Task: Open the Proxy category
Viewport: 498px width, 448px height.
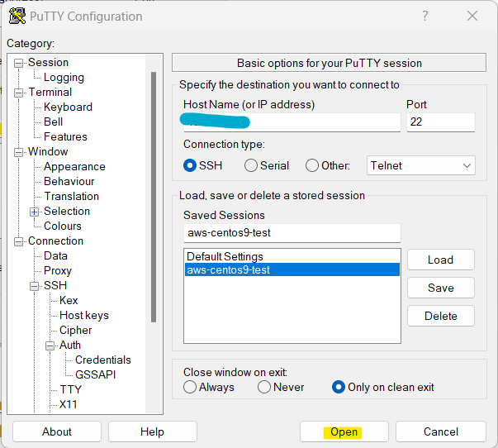Action: coord(58,271)
